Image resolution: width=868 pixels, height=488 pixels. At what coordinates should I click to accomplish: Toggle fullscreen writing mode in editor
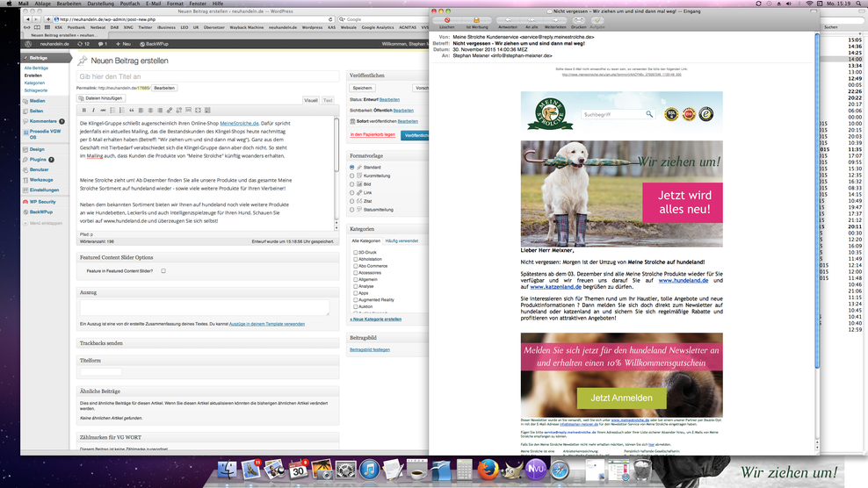click(x=199, y=110)
